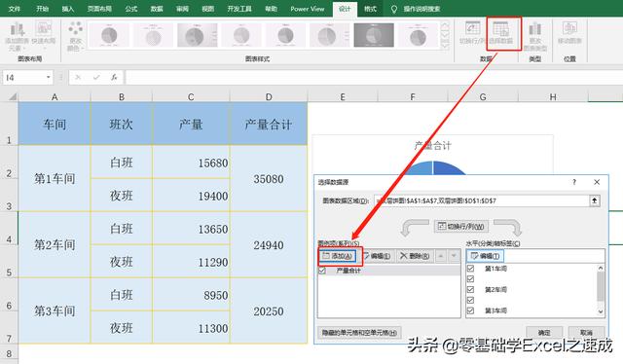
Task: Click the dialog help question mark
Action: point(574,182)
